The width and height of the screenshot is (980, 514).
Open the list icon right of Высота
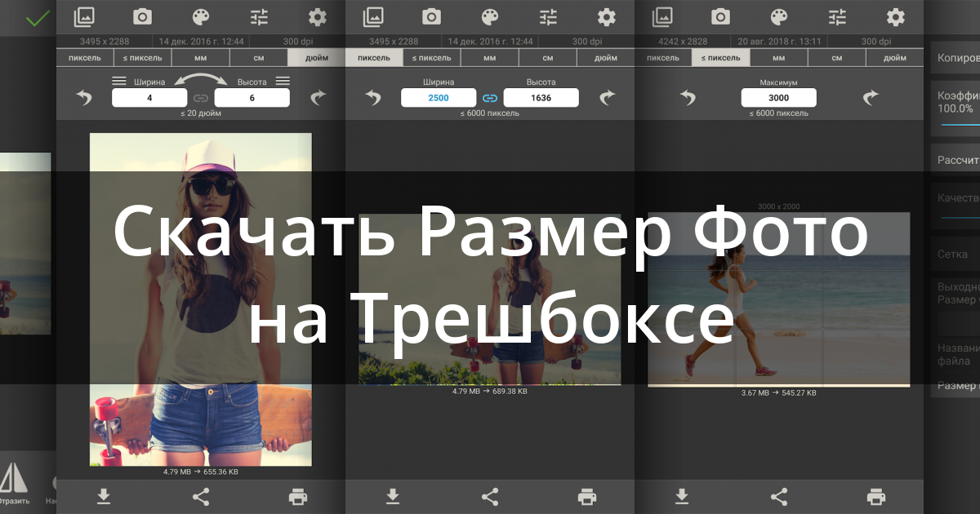coord(283,81)
